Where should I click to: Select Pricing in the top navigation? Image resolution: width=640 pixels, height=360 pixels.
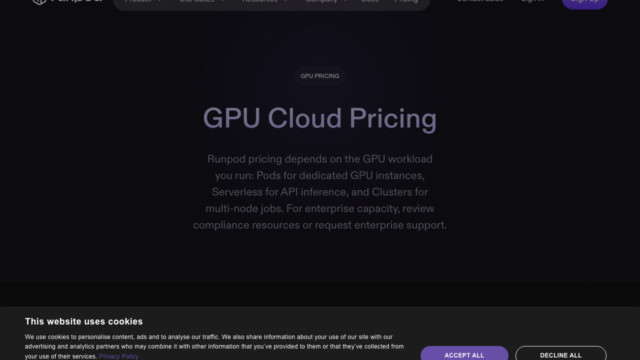(406, 1)
